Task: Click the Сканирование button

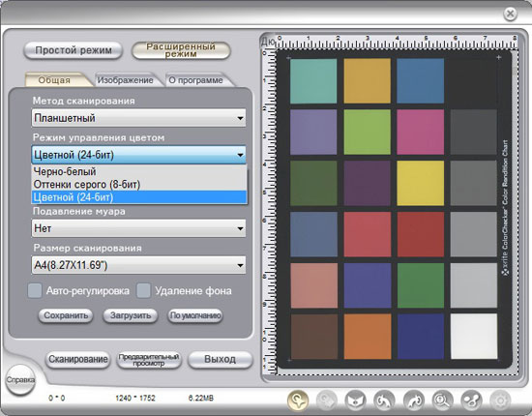Action: [x=78, y=359]
